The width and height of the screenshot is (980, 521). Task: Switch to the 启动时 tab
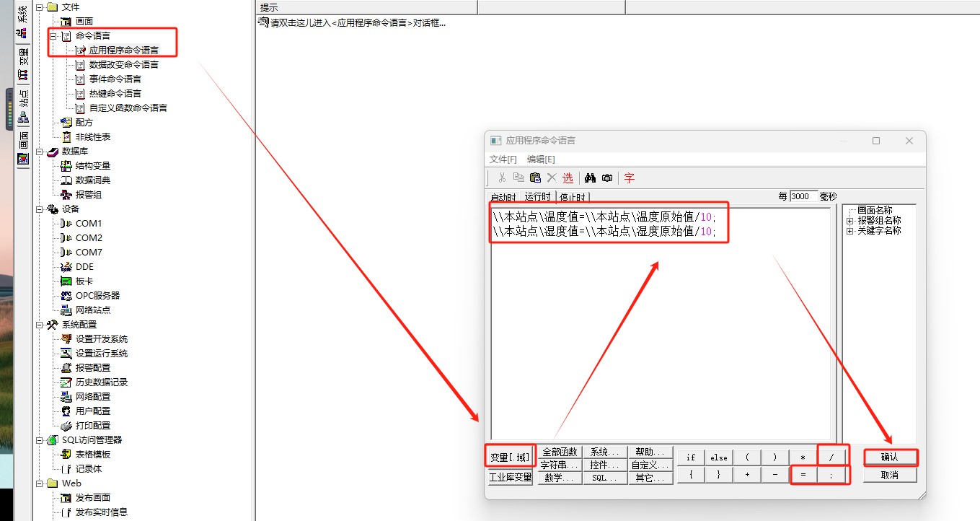point(503,197)
